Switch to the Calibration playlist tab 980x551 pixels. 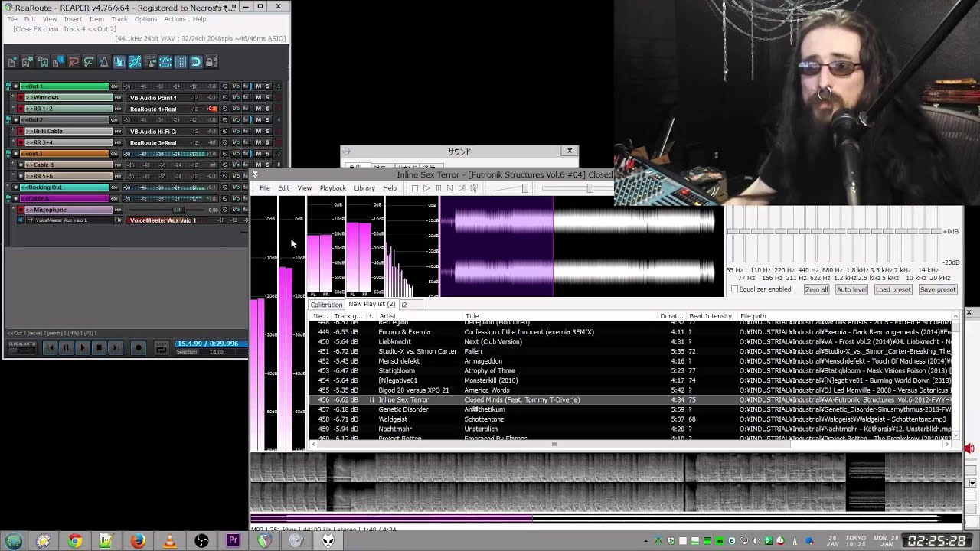[x=326, y=305]
